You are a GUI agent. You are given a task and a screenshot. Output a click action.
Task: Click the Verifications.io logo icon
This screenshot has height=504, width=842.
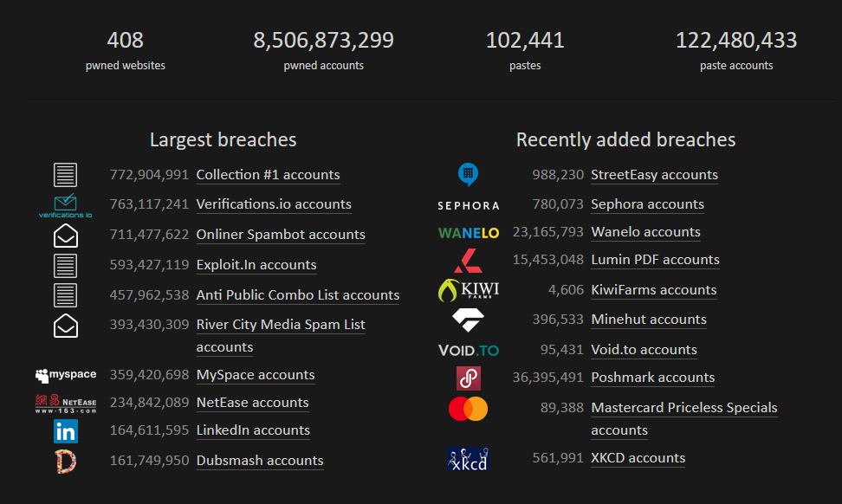(65, 205)
